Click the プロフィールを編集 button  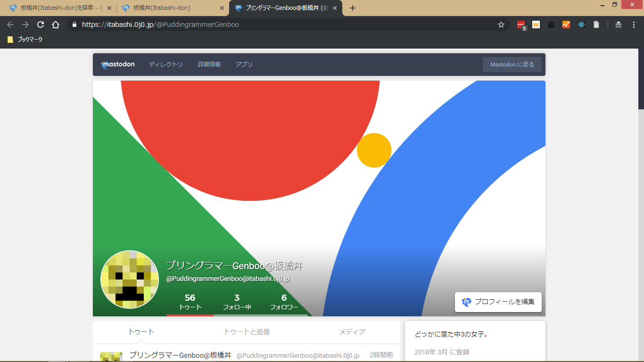(498, 302)
